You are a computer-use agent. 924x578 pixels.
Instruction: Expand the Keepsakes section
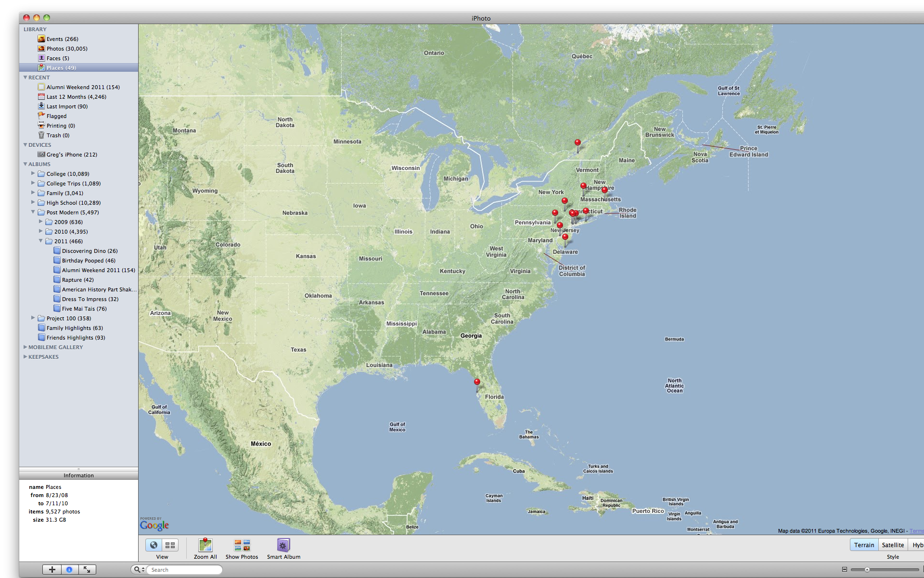click(25, 356)
